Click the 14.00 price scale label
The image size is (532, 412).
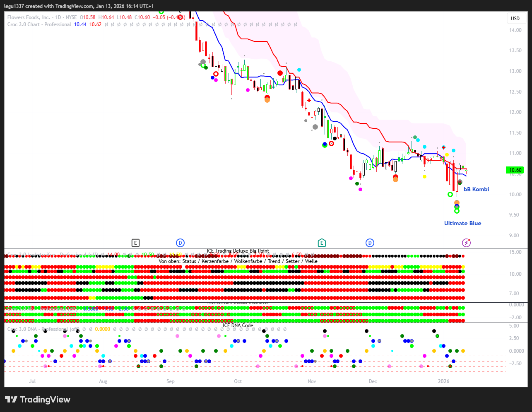tap(515, 30)
